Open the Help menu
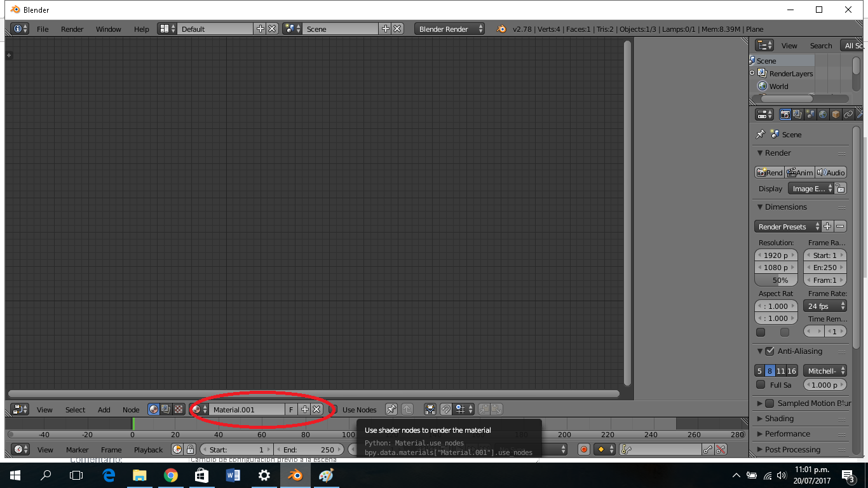 pos(142,29)
